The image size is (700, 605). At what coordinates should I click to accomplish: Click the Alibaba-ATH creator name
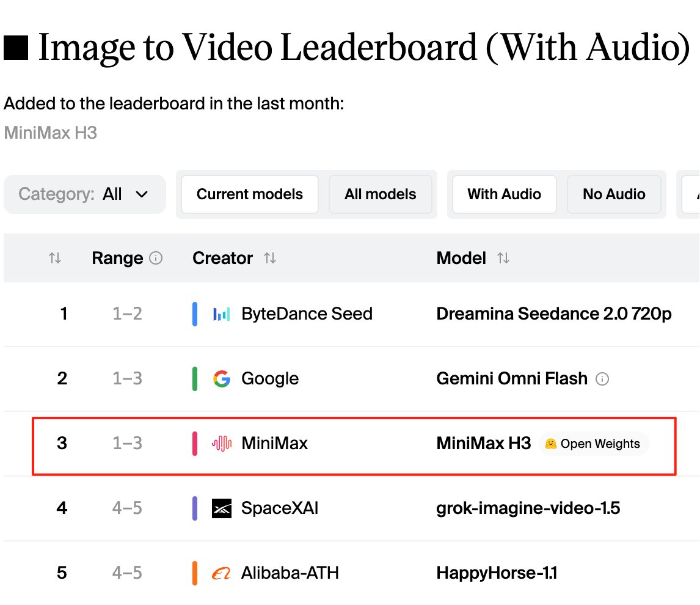pos(290,573)
